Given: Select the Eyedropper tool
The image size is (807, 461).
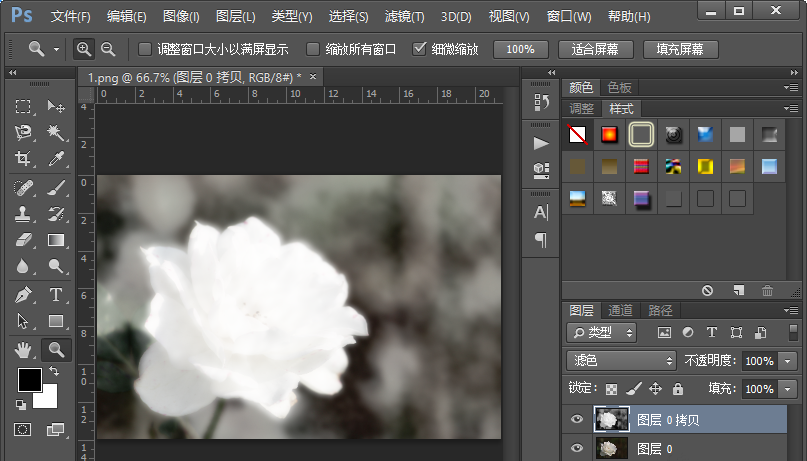Looking at the screenshot, I should tap(56, 159).
